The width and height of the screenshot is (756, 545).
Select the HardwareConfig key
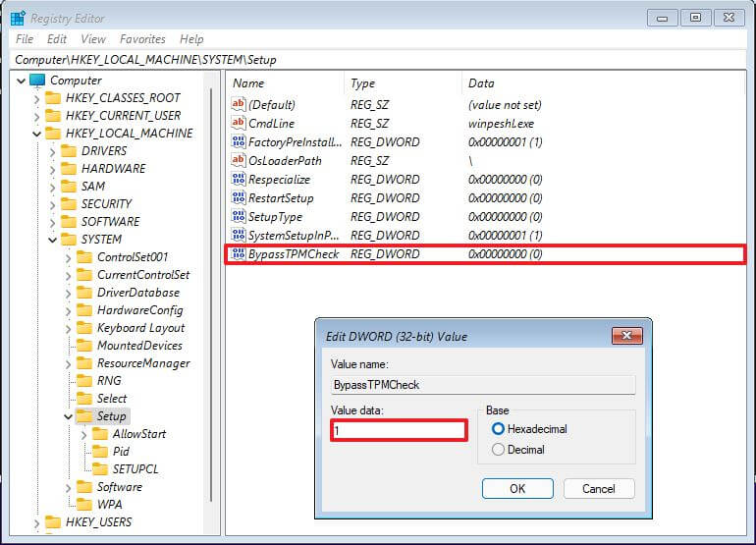click(x=139, y=310)
